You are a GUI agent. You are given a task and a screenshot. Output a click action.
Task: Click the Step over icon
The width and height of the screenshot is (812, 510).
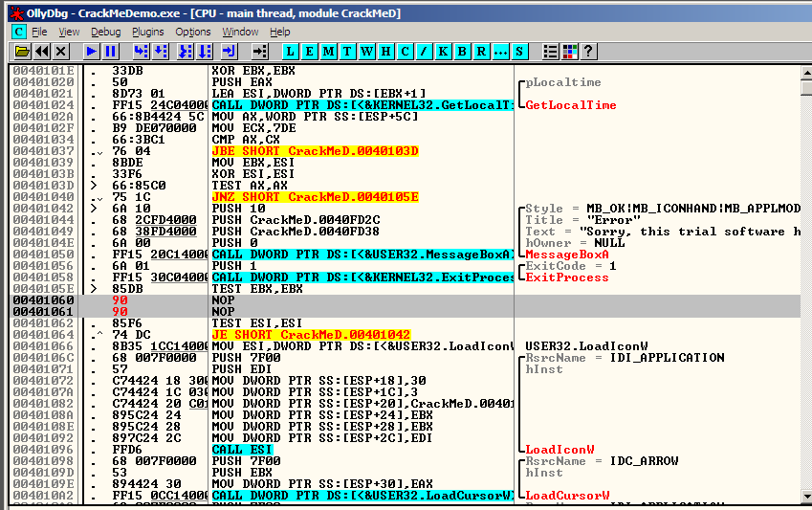click(x=160, y=51)
